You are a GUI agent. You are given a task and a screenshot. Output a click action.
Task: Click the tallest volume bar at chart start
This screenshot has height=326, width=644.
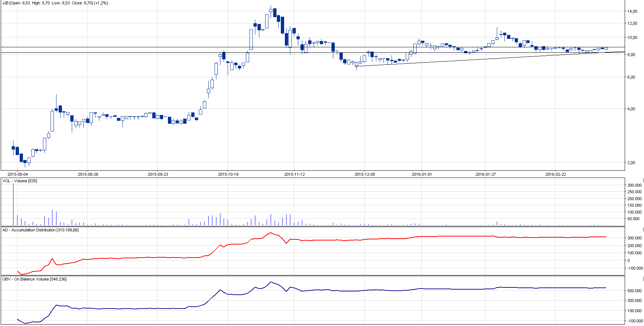click(x=13, y=204)
